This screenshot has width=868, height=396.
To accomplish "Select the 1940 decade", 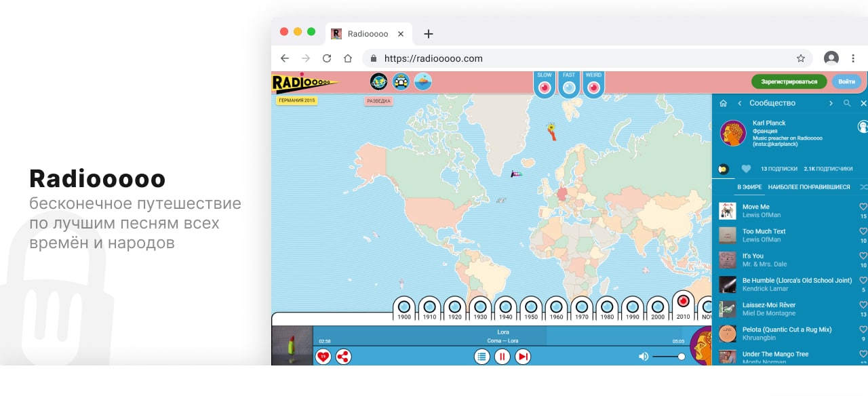I will pyautogui.click(x=505, y=309).
